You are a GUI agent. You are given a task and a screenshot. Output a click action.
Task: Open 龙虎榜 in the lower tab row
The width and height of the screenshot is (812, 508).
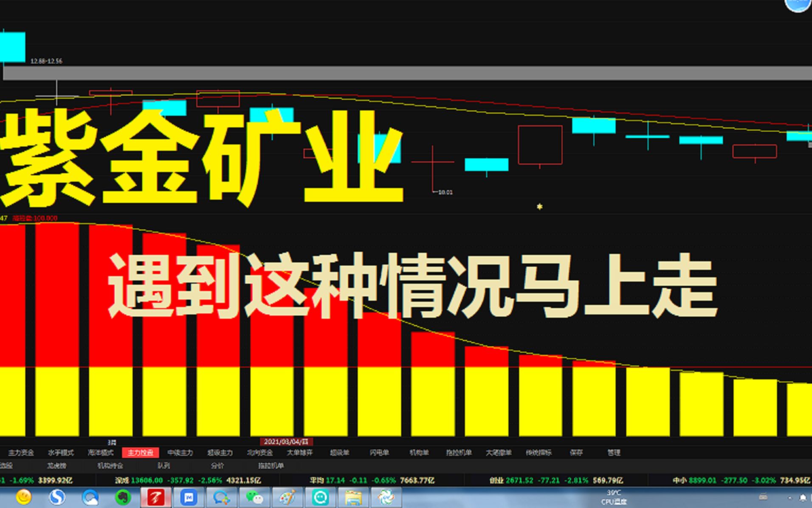[x=56, y=466]
